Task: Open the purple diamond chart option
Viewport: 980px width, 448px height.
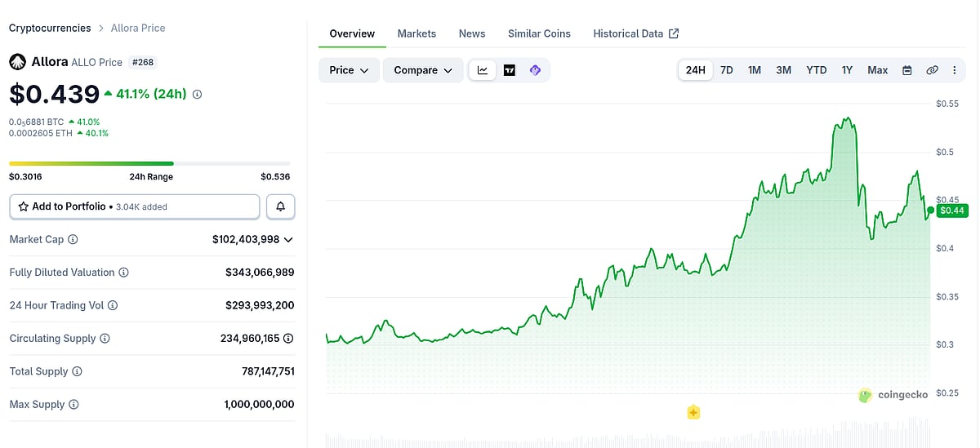Action: 535,70
